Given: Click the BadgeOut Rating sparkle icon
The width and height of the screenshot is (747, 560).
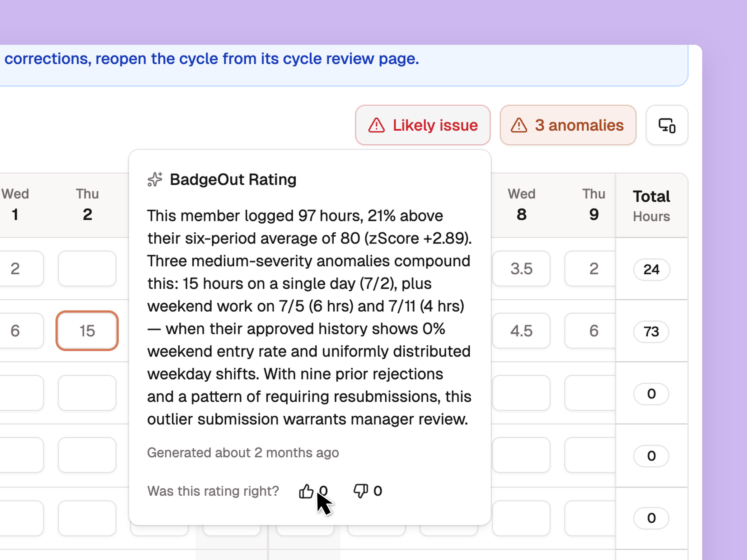Looking at the screenshot, I should coord(155,179).
